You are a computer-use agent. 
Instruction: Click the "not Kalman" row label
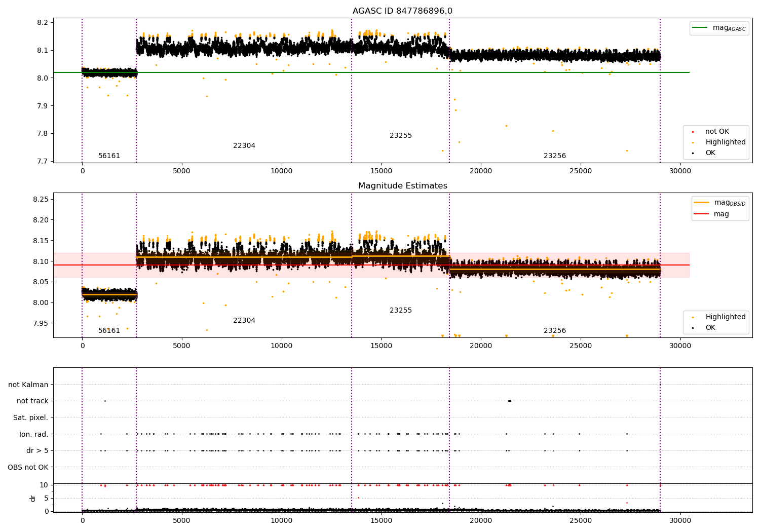(28, 385)
